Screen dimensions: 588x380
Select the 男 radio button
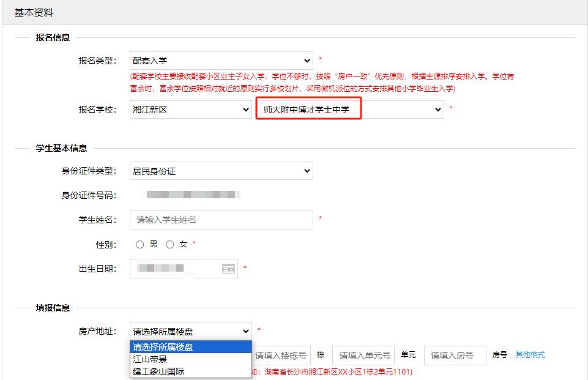point(140,244)
